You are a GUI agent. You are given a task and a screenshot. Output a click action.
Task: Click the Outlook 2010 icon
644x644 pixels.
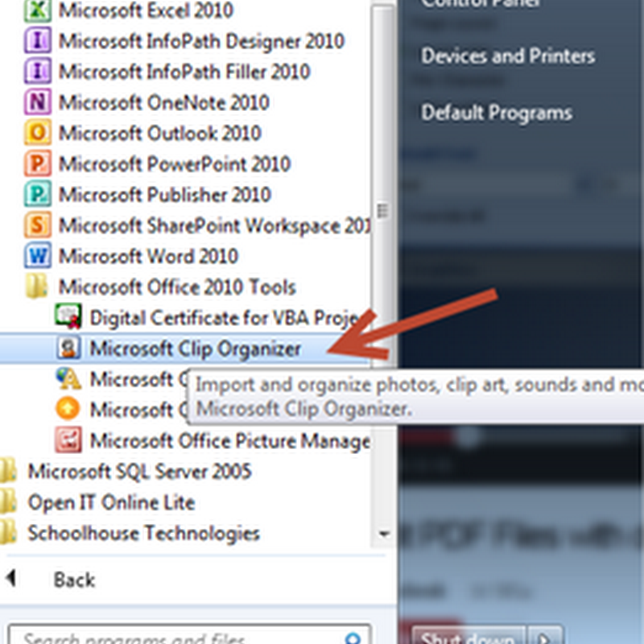37,132
